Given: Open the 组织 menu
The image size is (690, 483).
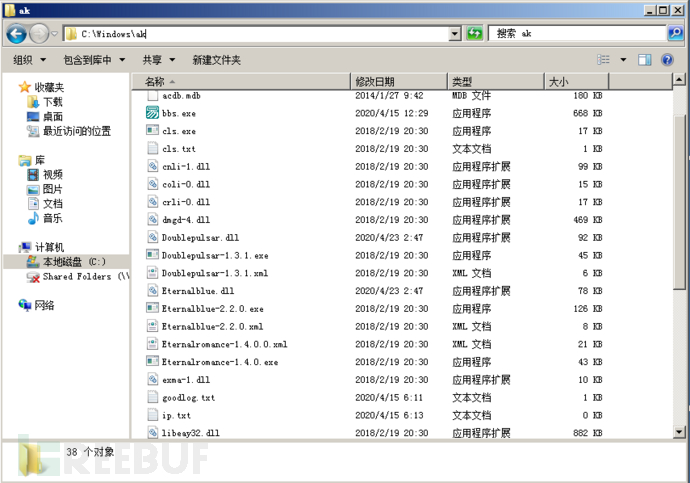Looking at the screenshot, I should [x=29, y=60].
